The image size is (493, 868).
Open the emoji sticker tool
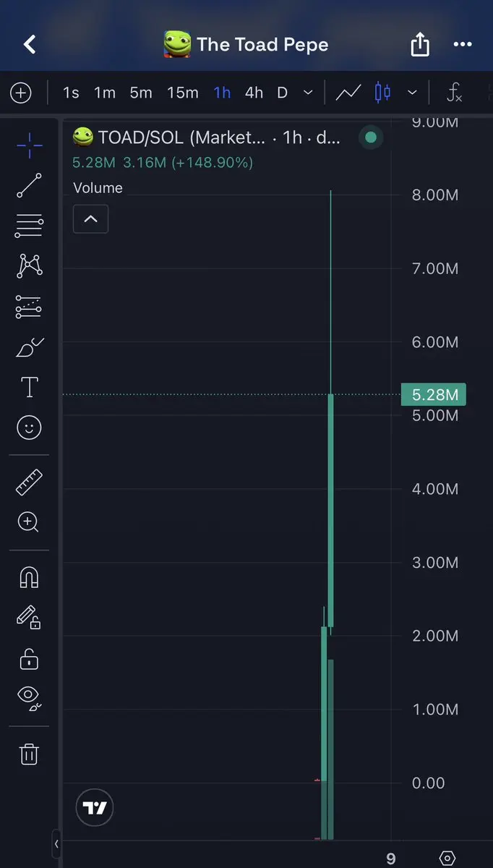29,428
